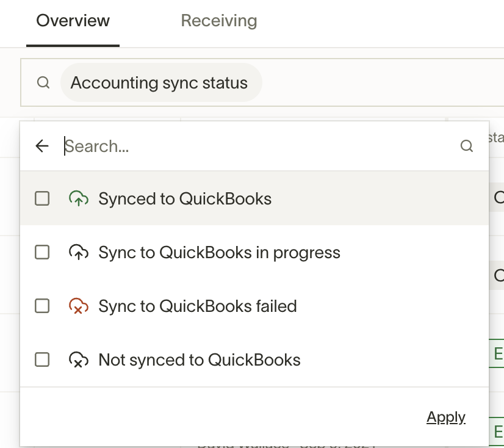504x448 pixels.
Task: Click the magnifier icon in dropdown search
Action: click(466, 146)
